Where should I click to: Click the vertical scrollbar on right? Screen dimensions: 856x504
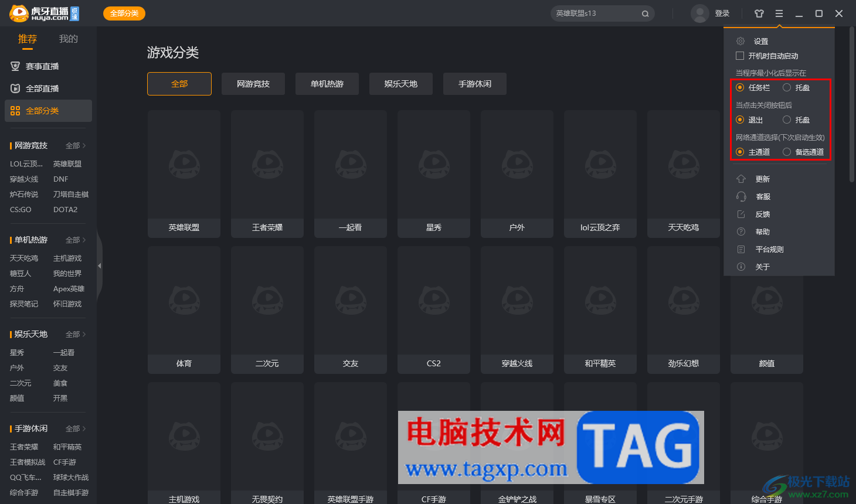coord(852,104)
